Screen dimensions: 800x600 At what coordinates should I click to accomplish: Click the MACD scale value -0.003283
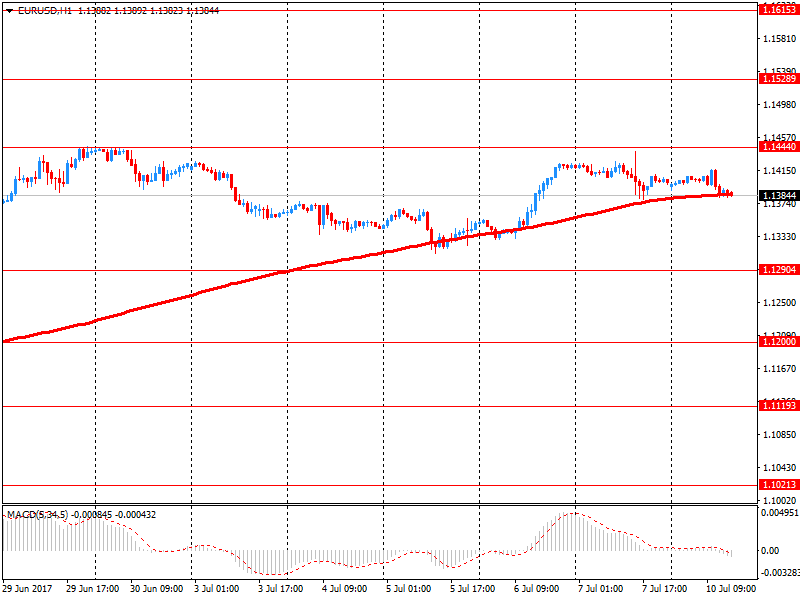[780, 573]
